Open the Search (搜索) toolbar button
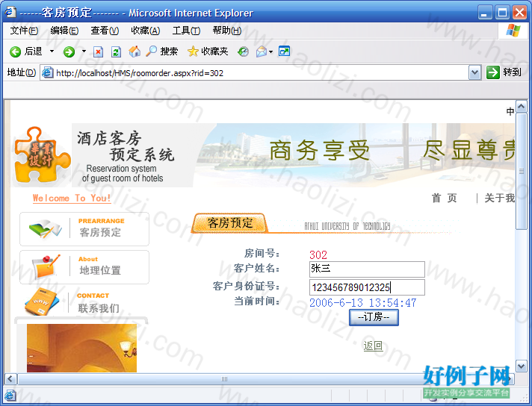This screenshot has height=406, width=532. coord(162,51)
